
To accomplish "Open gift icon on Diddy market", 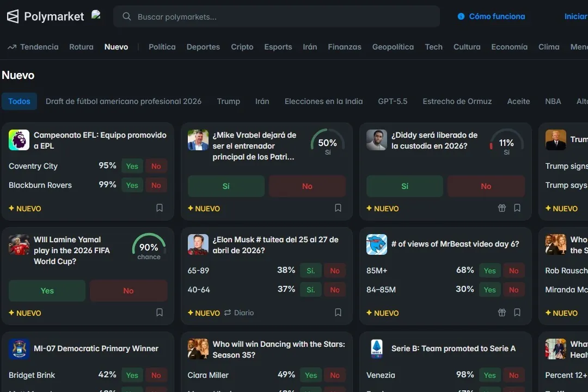I will tap(502, 208).
